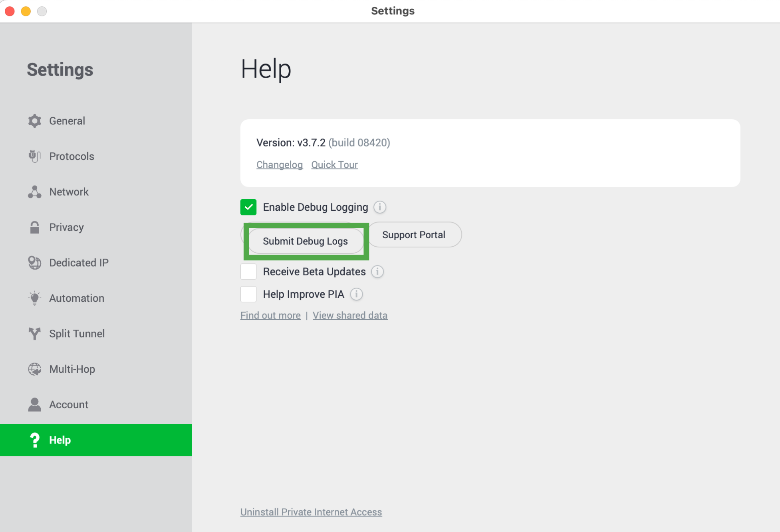The width and height of the screenshot is (780, 532).
Task: Click the General gear icon
Action: click(x=35, y=121)
